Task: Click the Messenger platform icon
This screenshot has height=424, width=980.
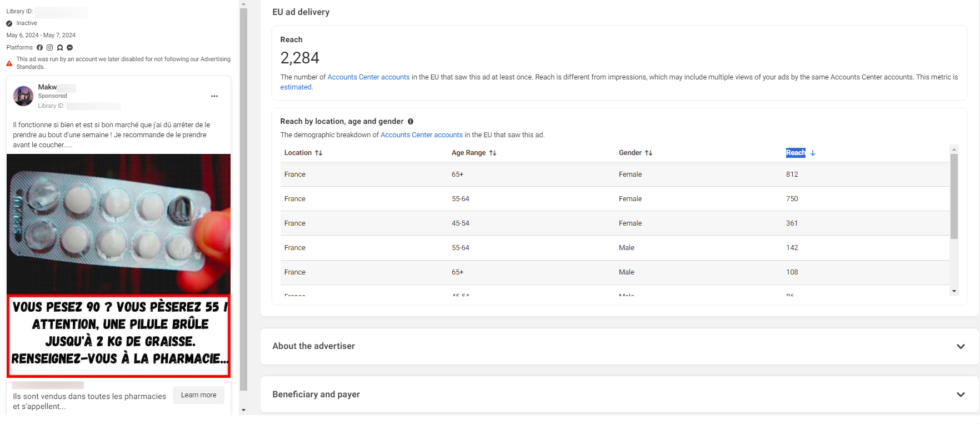Action: click(69, 48)
